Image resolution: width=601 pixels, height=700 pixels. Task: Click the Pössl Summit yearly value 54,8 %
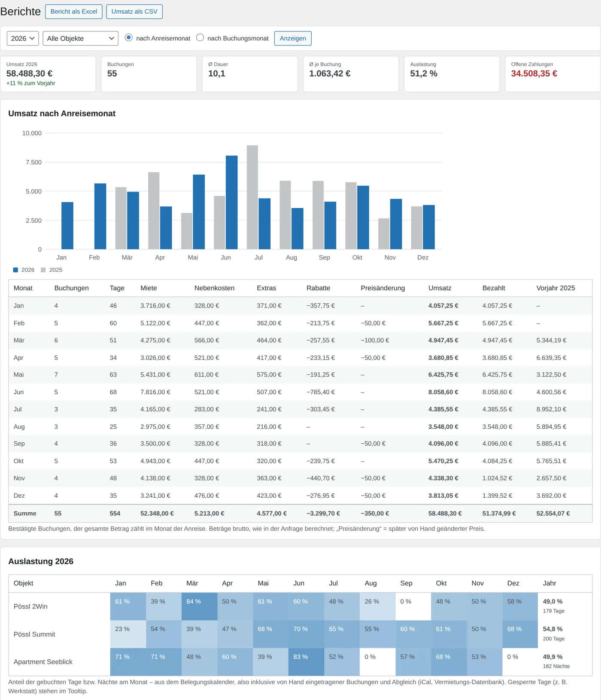click(x=552, y=629)
